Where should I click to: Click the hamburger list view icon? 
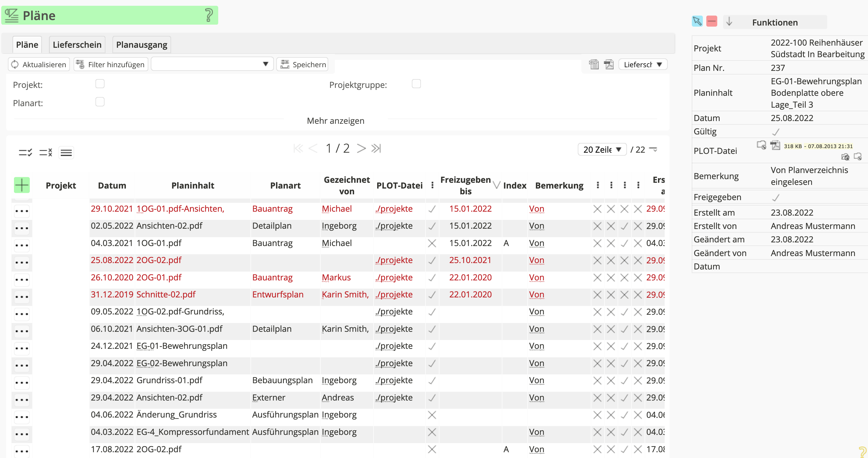point(66,153)
